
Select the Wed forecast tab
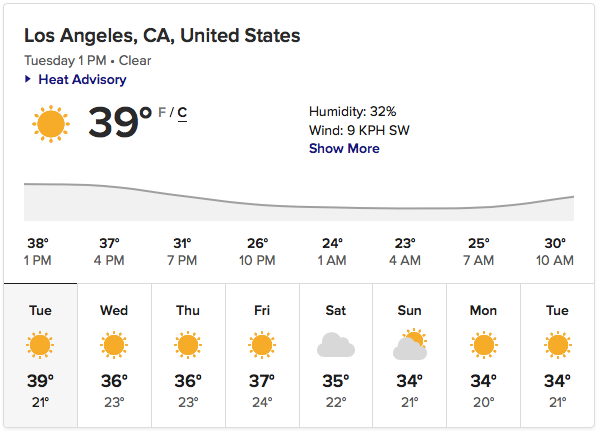tap(114, 355)
